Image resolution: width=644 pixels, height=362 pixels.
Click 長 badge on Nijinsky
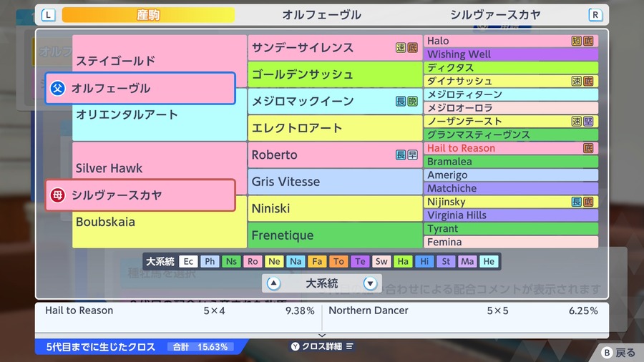576,202
